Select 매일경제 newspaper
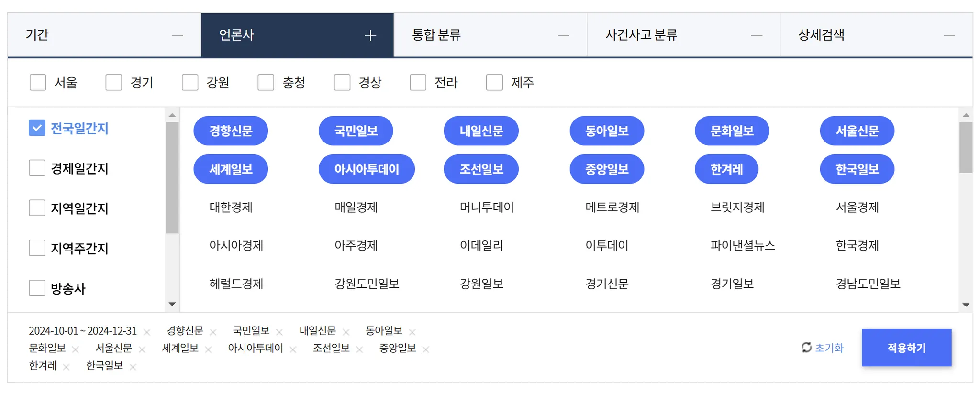Viewport: 980px width, 393px height. 356,207
